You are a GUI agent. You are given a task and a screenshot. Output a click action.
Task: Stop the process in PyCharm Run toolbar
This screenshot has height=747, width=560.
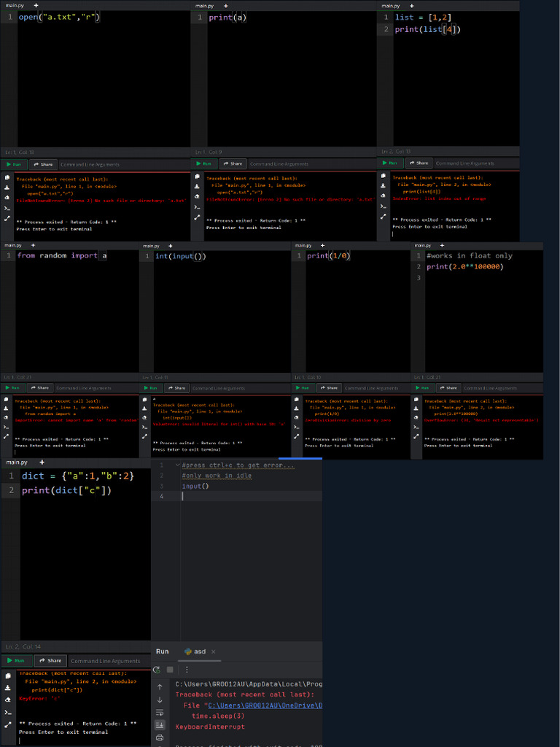(170, 670)
